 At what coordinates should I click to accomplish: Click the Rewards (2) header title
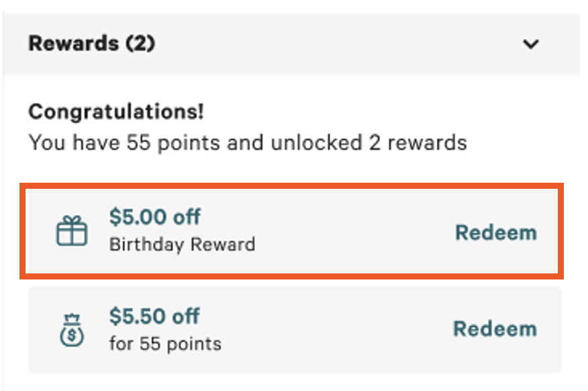click(x=91, y=43)
